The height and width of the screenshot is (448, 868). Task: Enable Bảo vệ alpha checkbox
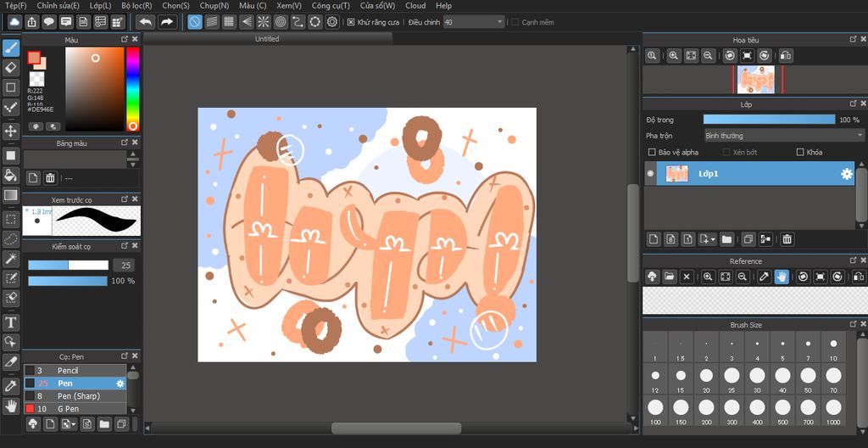[x=652, y=152]
